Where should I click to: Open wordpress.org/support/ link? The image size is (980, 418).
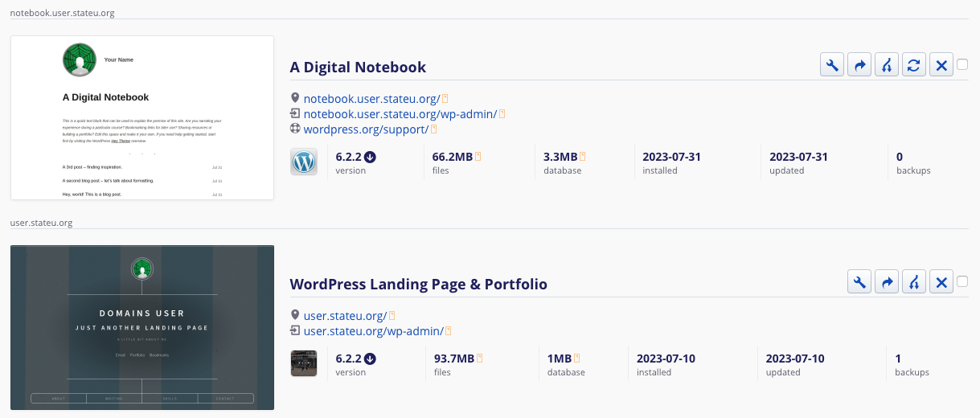(366, 129)
